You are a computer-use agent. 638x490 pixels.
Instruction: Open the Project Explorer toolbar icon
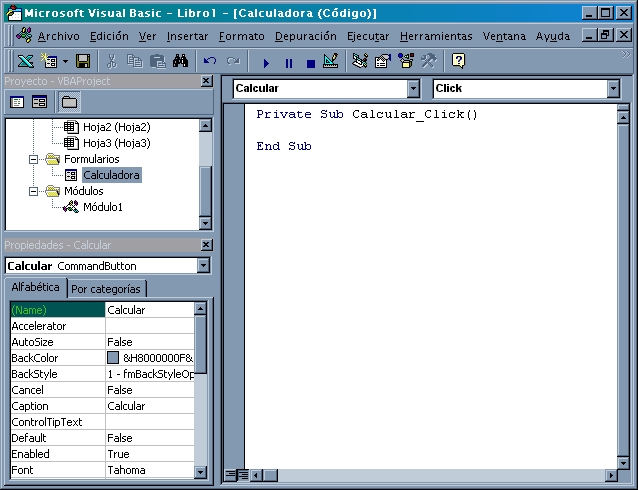(360, 61)
